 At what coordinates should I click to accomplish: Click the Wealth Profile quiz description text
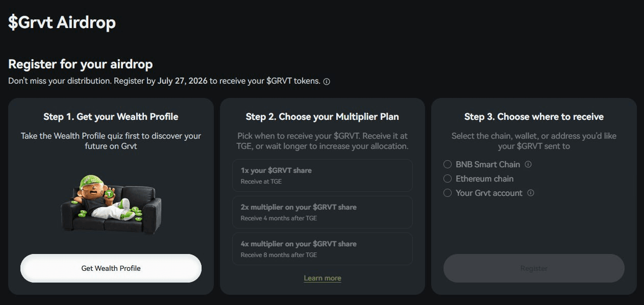[x=111, y=141]
